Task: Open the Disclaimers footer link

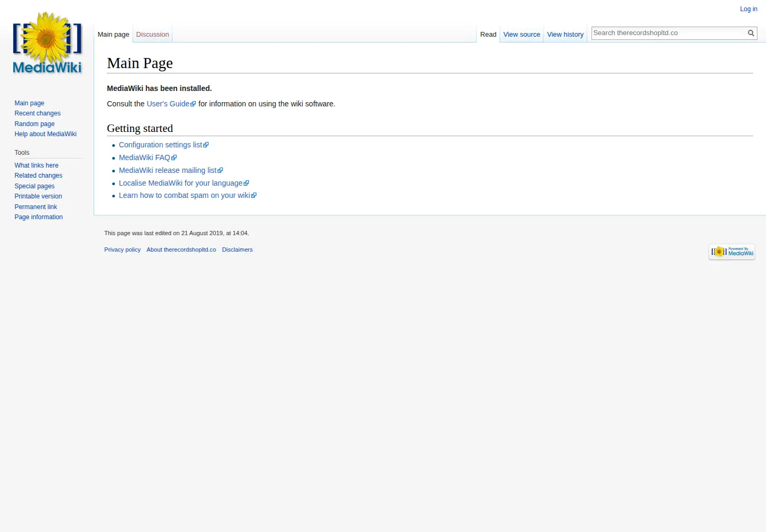Action: [x=237, y=250]
